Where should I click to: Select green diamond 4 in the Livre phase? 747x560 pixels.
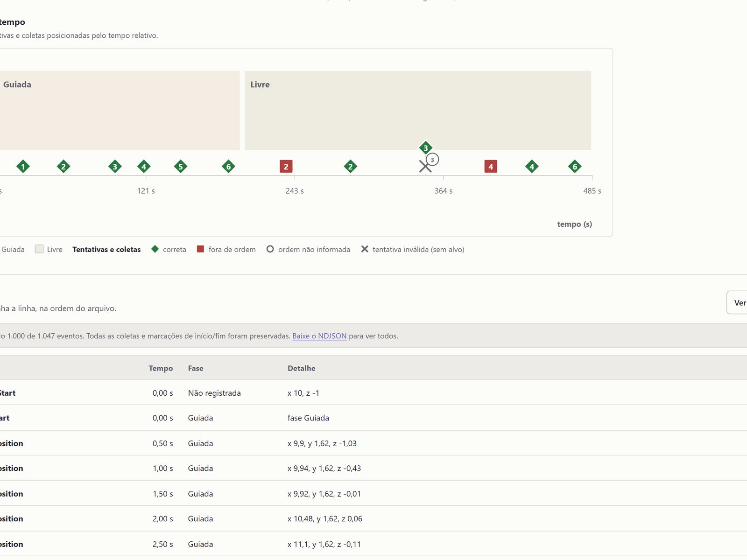(x=532, y=167)
